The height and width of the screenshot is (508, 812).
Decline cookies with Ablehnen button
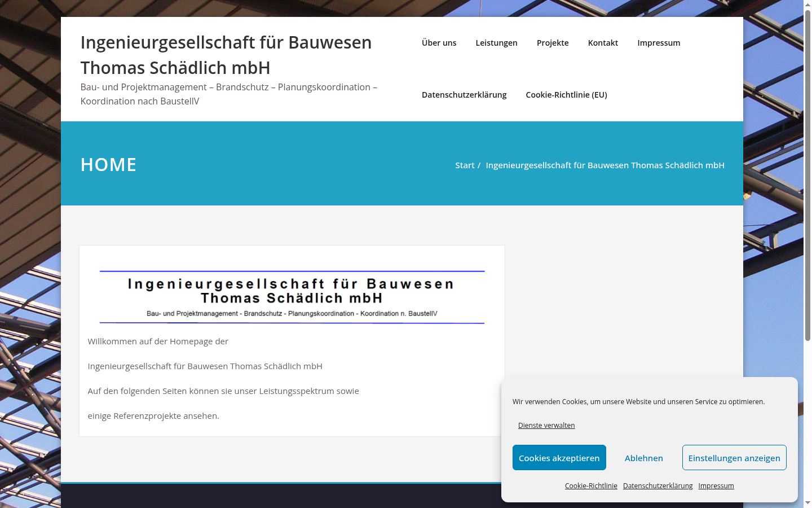tap(644, 458)
